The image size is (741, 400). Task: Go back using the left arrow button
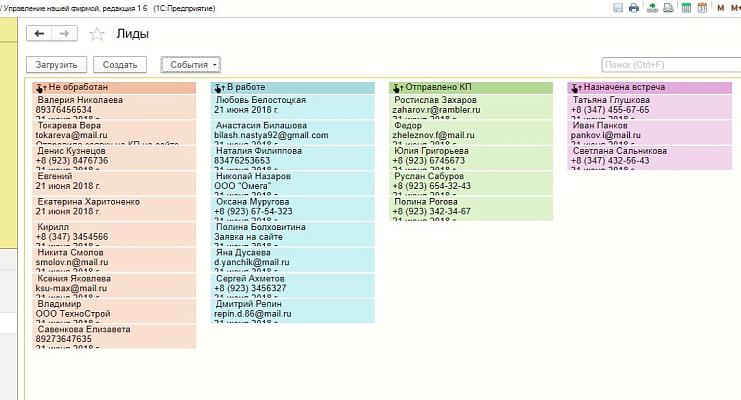coord(40,34)
